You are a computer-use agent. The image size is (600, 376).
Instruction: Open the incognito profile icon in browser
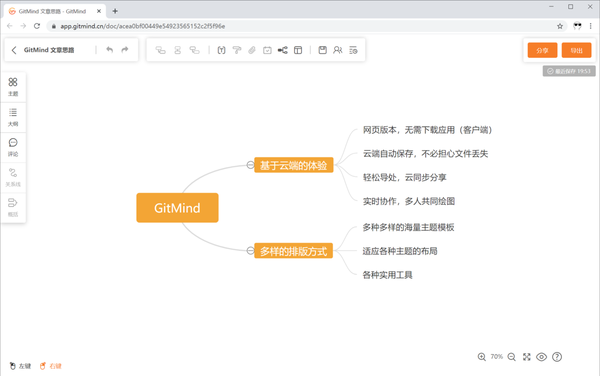point(577,26)
